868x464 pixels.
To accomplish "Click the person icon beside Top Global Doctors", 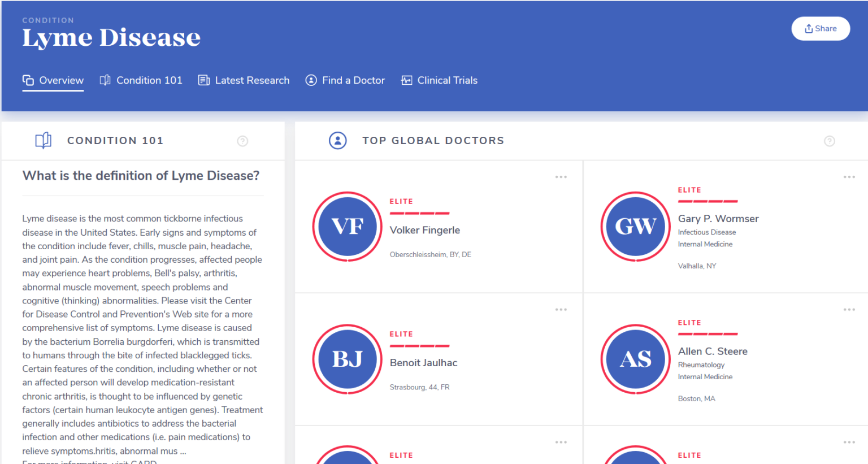I will 337,141.
